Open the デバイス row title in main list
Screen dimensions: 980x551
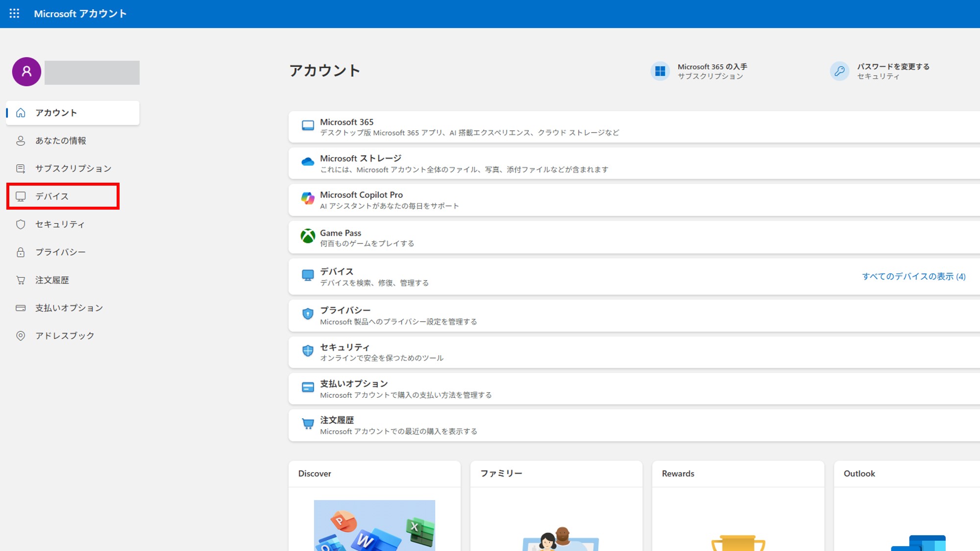pyautogui.click(x=337, y=271)
